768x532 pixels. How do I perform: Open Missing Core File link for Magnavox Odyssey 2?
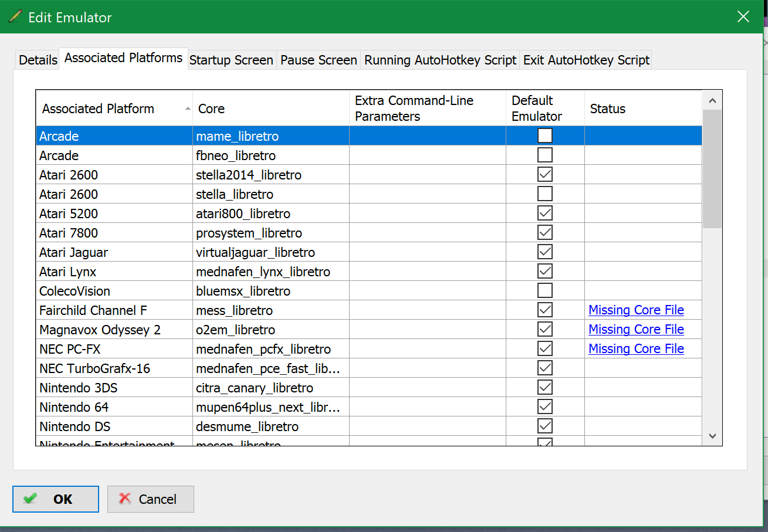(636, 330)
